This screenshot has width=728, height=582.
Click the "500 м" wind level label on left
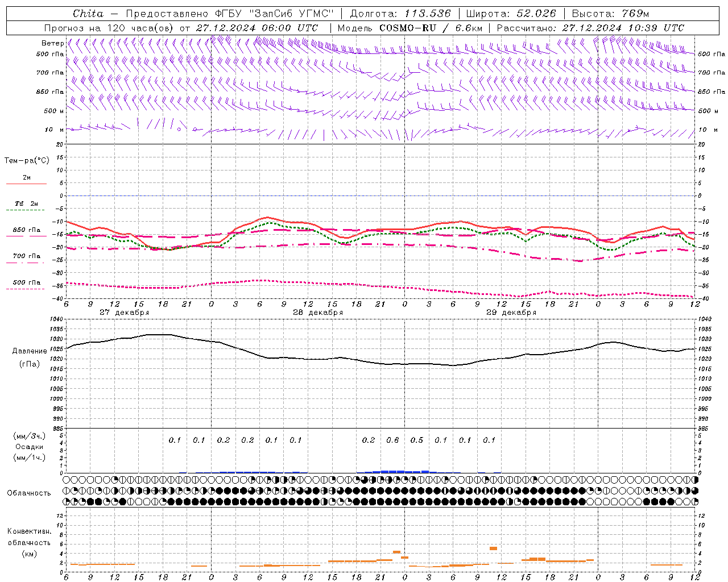[x=55, y=111]
